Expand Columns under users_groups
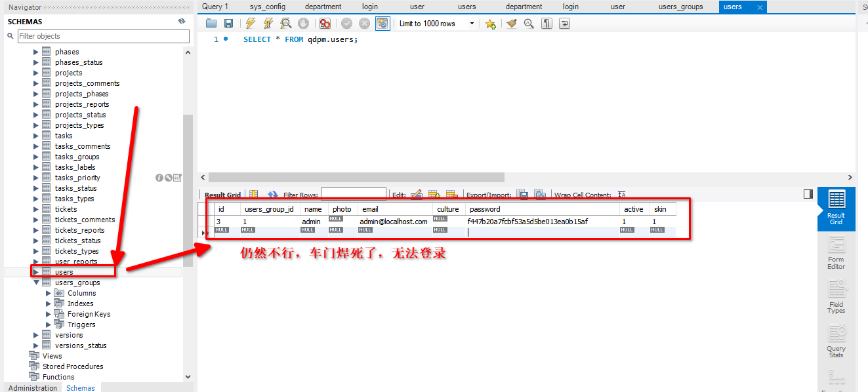 pos(48,293)
